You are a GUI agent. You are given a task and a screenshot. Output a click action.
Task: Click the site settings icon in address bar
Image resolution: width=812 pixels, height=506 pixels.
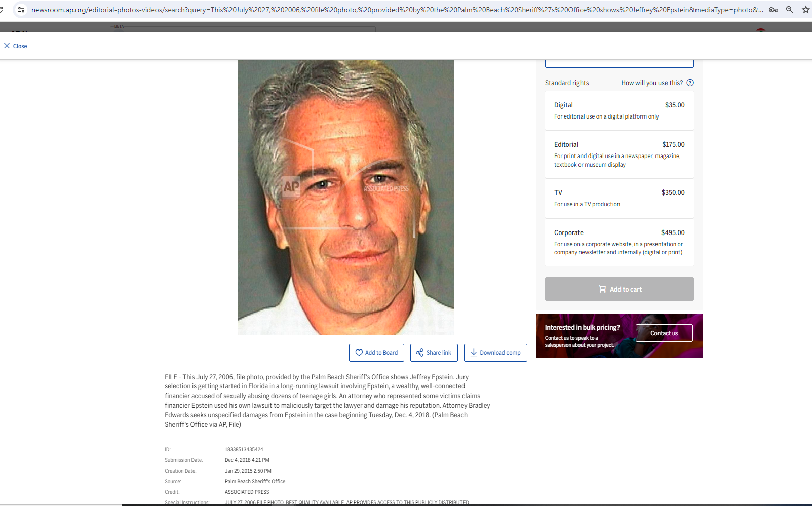tap(21, 10)
